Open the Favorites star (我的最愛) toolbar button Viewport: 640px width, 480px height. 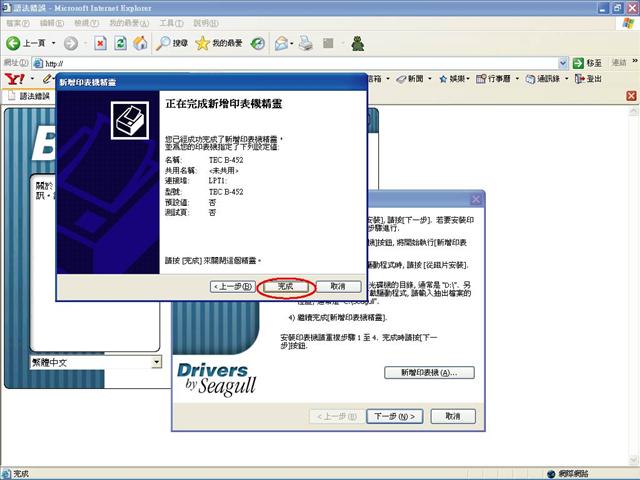tap(219, 43)
